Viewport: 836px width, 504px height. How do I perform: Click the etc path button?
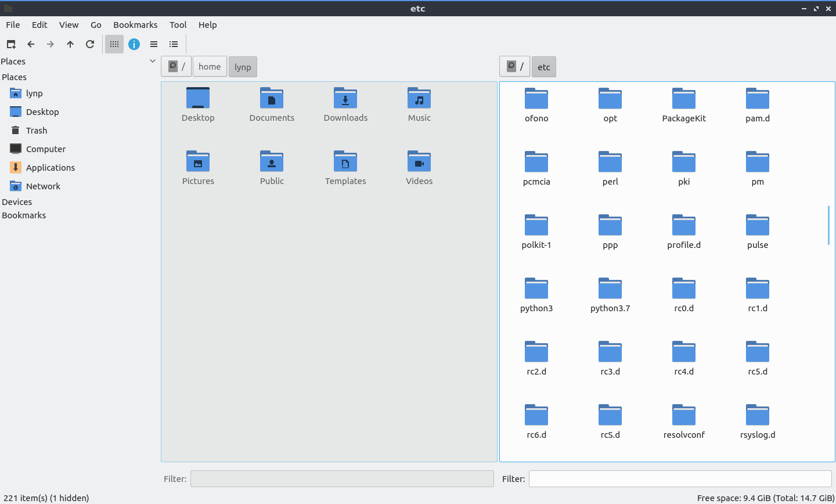point(544,67)
